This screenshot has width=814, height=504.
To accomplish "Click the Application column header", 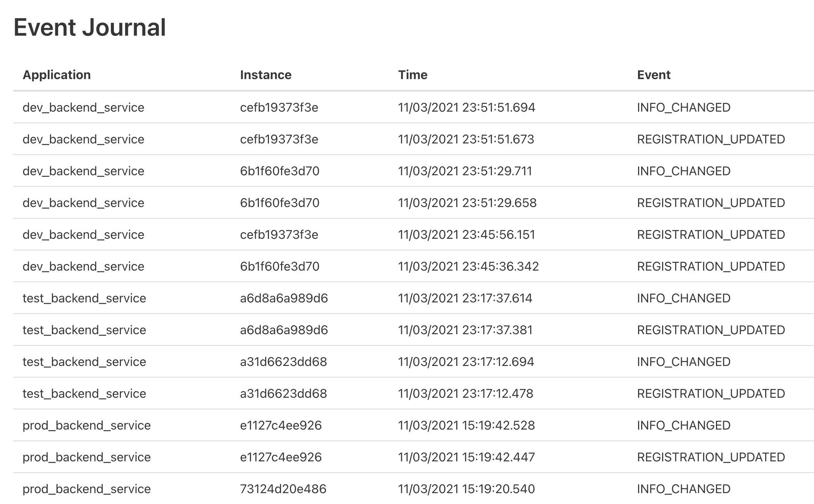I will (57, 75).
